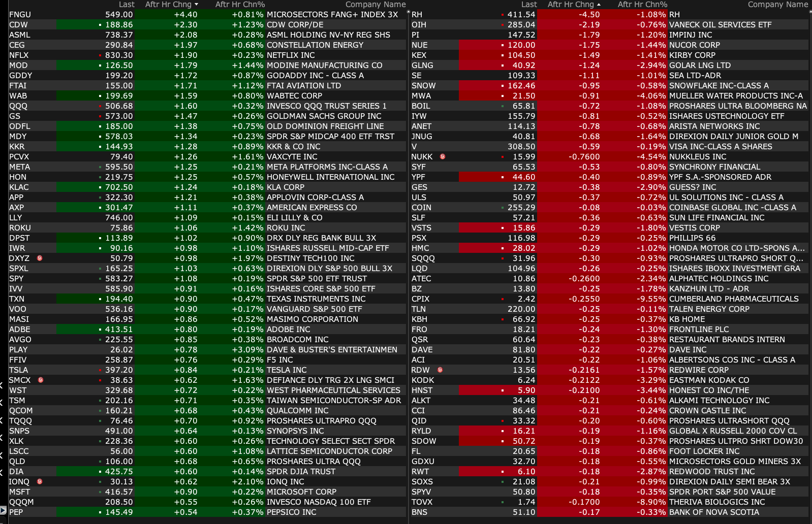Select Cumberland Pharmaceuticals company name
Viewport: 812px width, 524px height.
(x=733, y=299)
